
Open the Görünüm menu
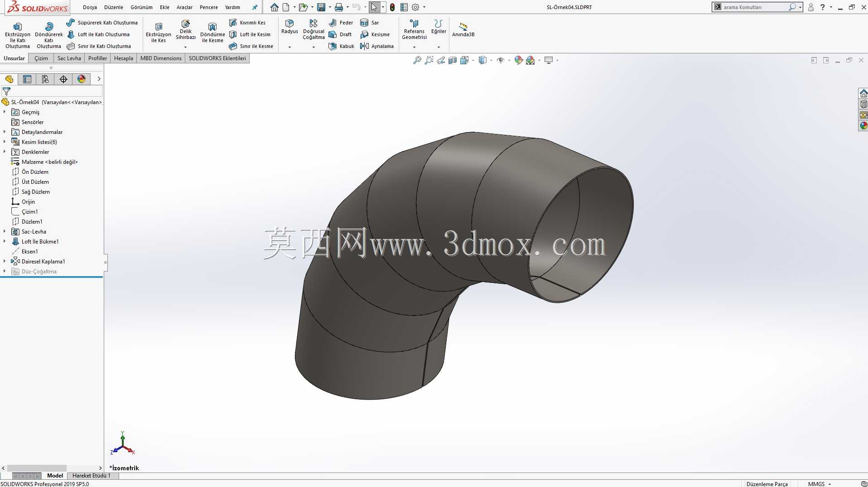coord(141,7)
